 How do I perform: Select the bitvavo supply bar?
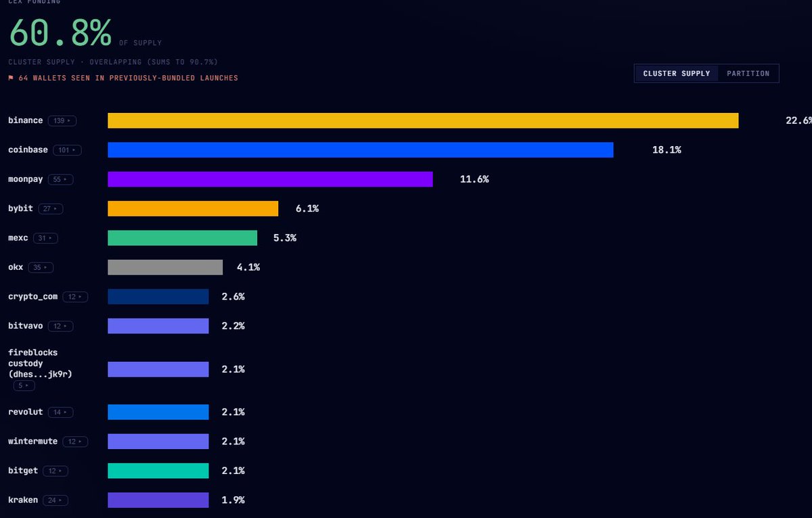[x=158, y=326]
